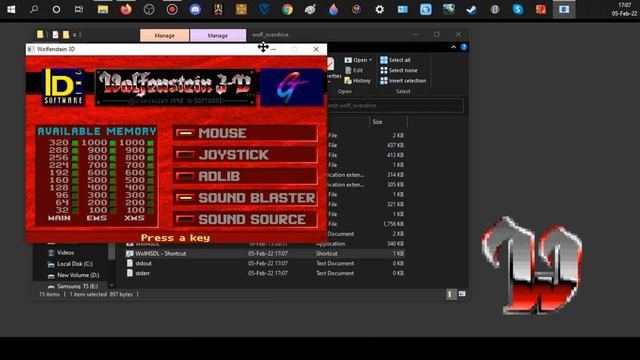
Task: Open second Manage tab (purple)
Action: point(218,36)
